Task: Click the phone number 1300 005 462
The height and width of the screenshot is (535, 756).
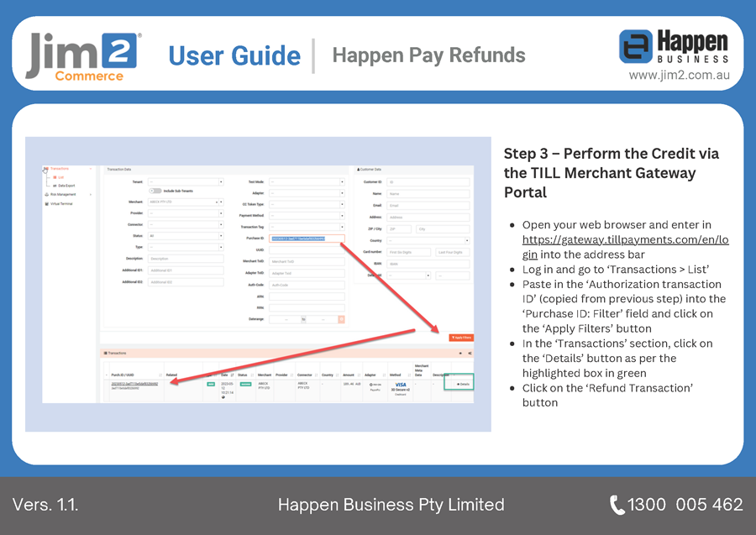Action: click(x=685, y=505)
